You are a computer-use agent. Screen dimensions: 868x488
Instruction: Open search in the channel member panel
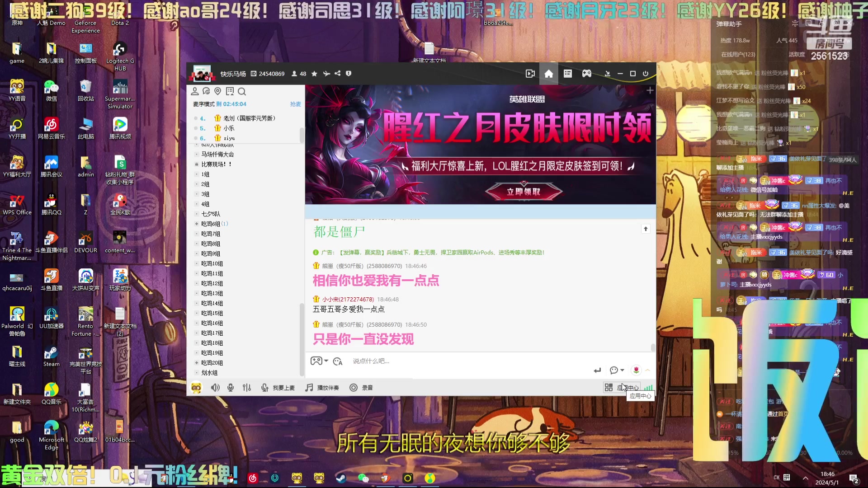point(242,91)
